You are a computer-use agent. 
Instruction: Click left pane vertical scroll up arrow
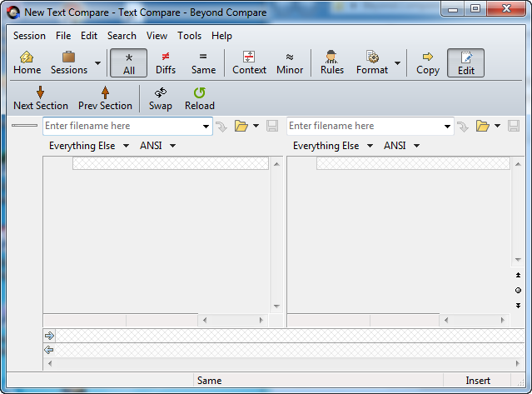coord(276,164)
